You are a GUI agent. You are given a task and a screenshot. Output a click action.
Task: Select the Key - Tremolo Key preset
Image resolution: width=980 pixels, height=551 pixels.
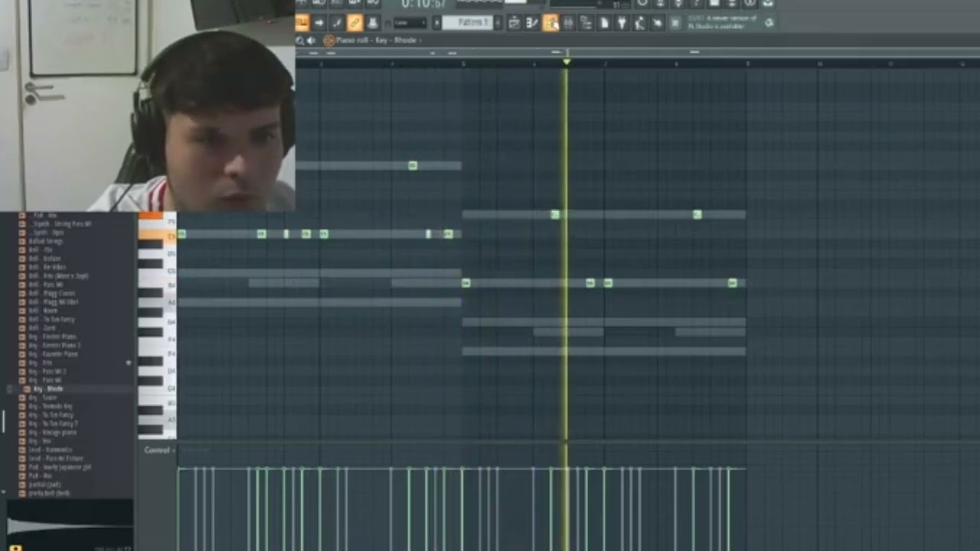(x=51, y=406)
